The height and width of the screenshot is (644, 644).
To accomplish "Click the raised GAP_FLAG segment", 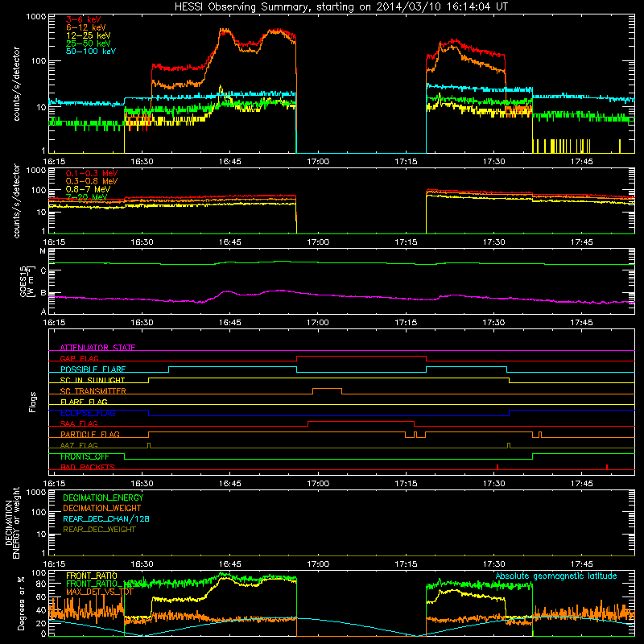I will click(x=361, y=357).
